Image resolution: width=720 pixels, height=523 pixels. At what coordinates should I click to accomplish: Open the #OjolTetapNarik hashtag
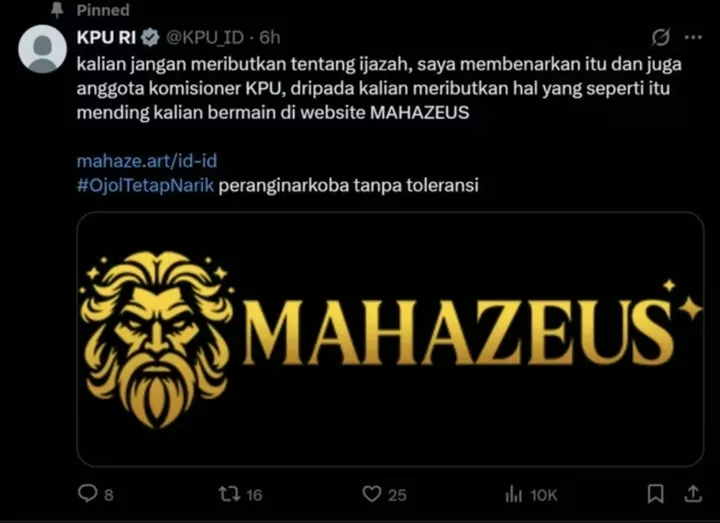click(x=145, y=186)
